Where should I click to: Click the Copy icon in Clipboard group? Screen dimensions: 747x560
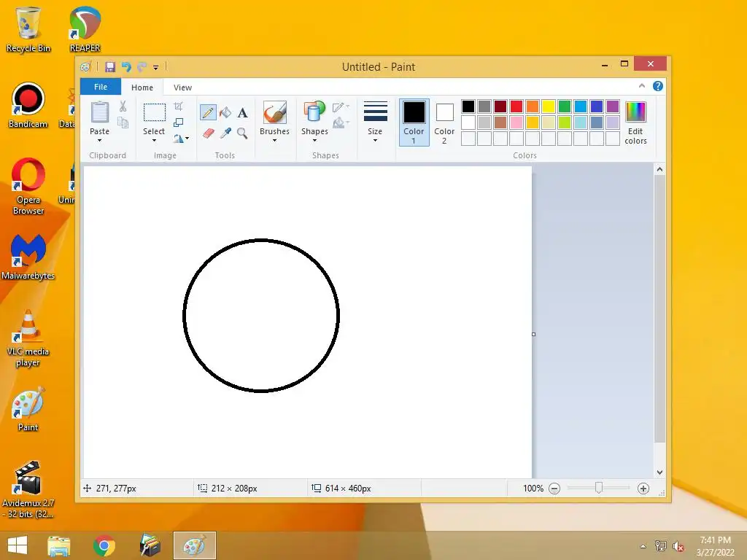(x=123, y=122)
